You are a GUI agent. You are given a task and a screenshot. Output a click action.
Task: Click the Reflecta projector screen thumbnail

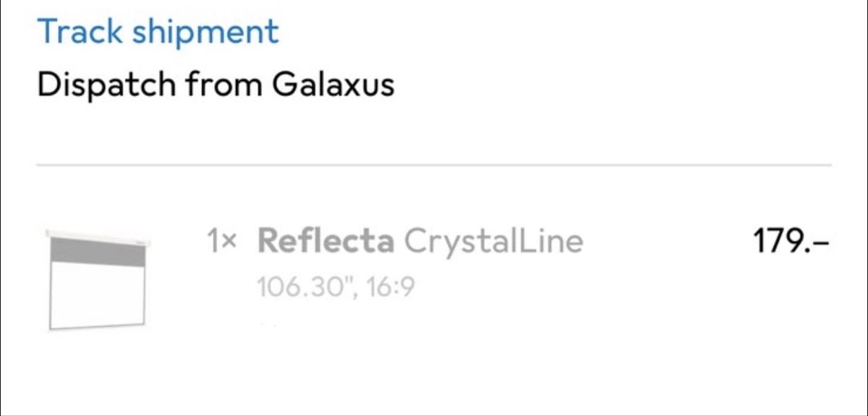[x=98, y=280]
